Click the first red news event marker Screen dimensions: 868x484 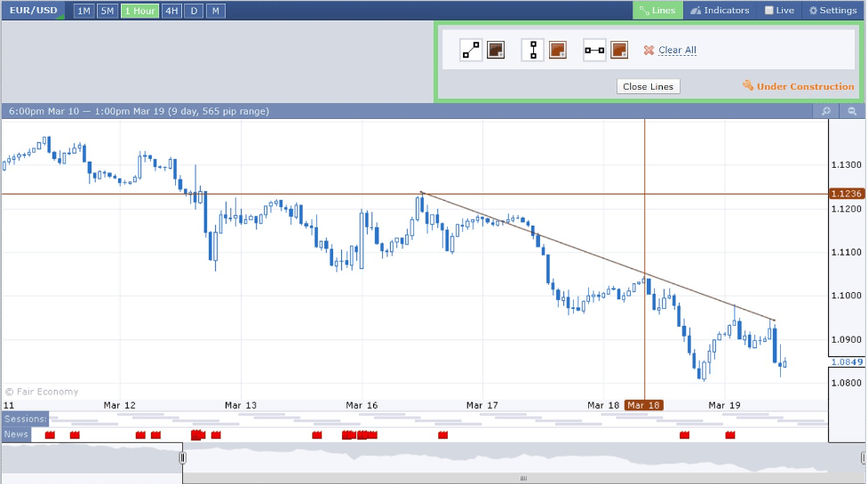click(50, 435)
